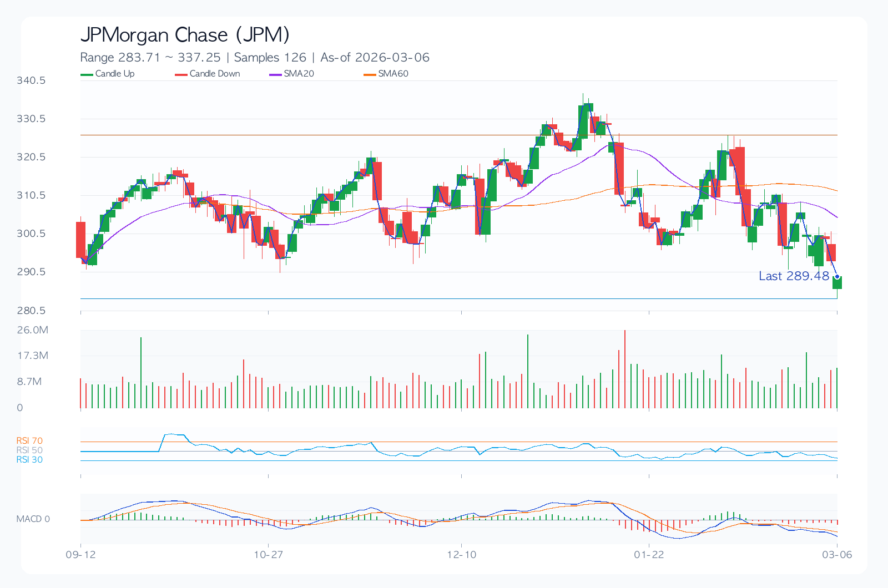Click the MACD 0 axis label

tap(33, 519)
